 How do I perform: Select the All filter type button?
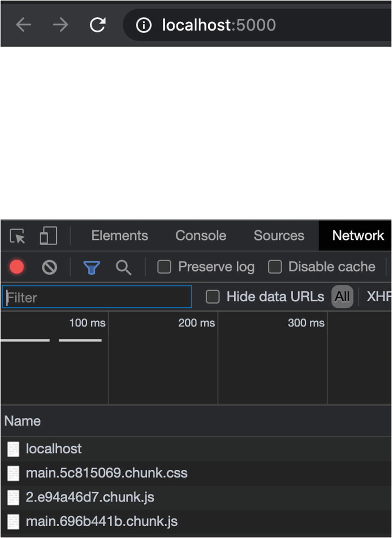342,297
